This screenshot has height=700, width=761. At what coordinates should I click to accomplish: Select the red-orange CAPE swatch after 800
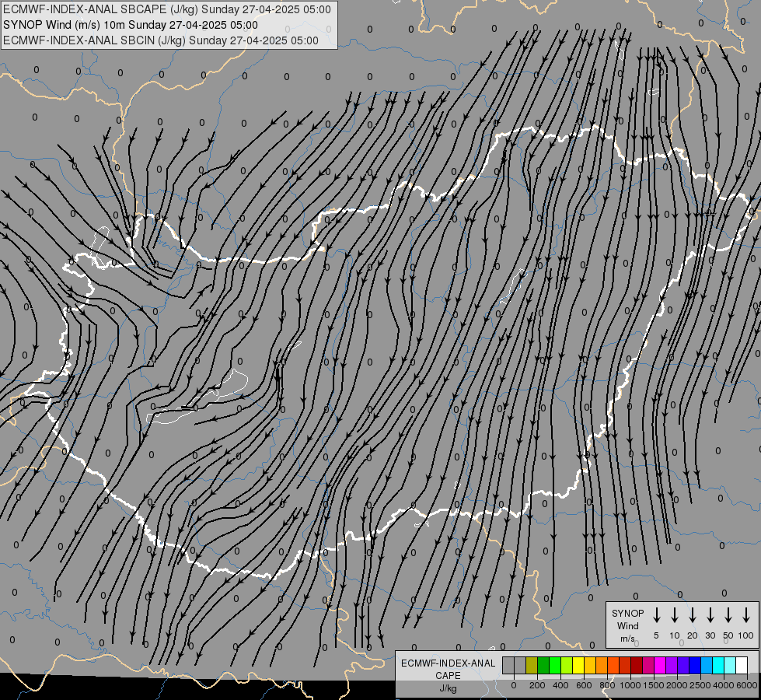coord(614,665)
